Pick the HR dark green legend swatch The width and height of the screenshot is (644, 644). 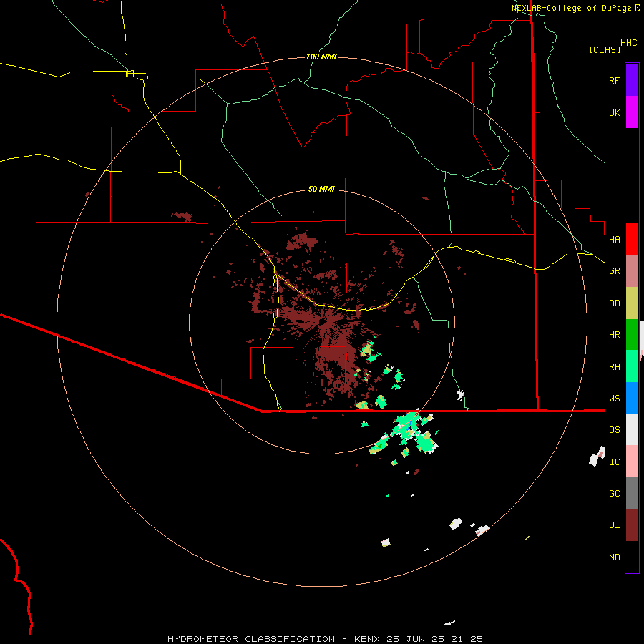click(632, 335)
